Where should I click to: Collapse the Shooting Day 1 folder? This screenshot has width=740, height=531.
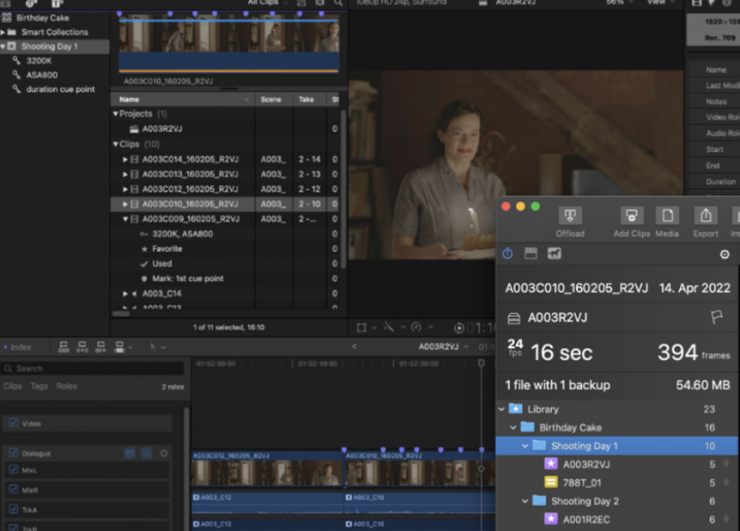[525, 446]
